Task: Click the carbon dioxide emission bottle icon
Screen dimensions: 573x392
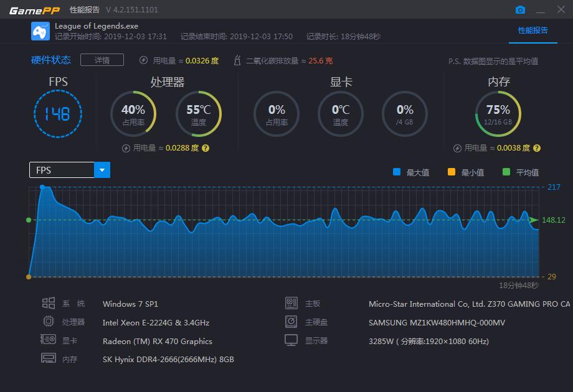Action: 237,60
